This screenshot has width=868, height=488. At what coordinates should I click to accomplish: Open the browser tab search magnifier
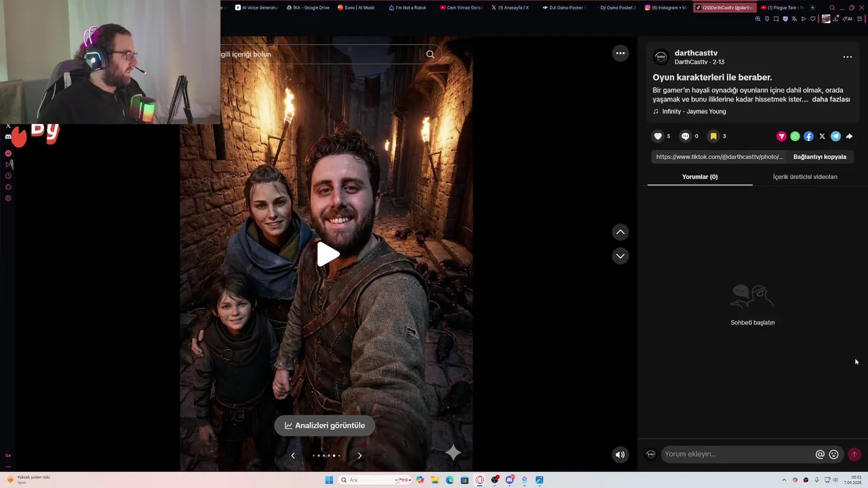(832, 7)
